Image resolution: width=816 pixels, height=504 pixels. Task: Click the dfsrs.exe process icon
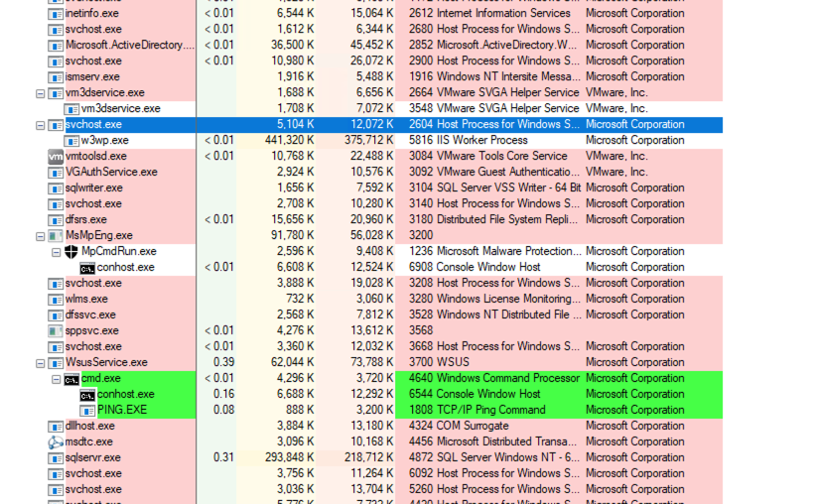point(56,220)
